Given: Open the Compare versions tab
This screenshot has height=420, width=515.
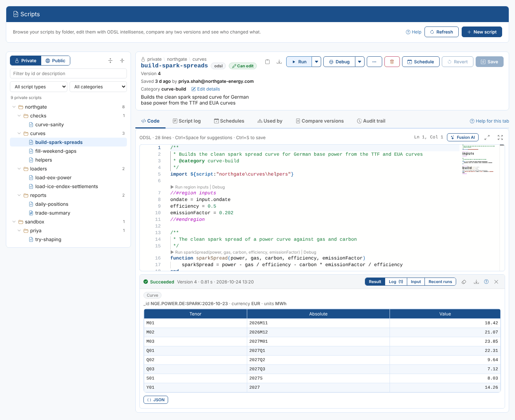Looking at the screenshot, I should point(320,121).
